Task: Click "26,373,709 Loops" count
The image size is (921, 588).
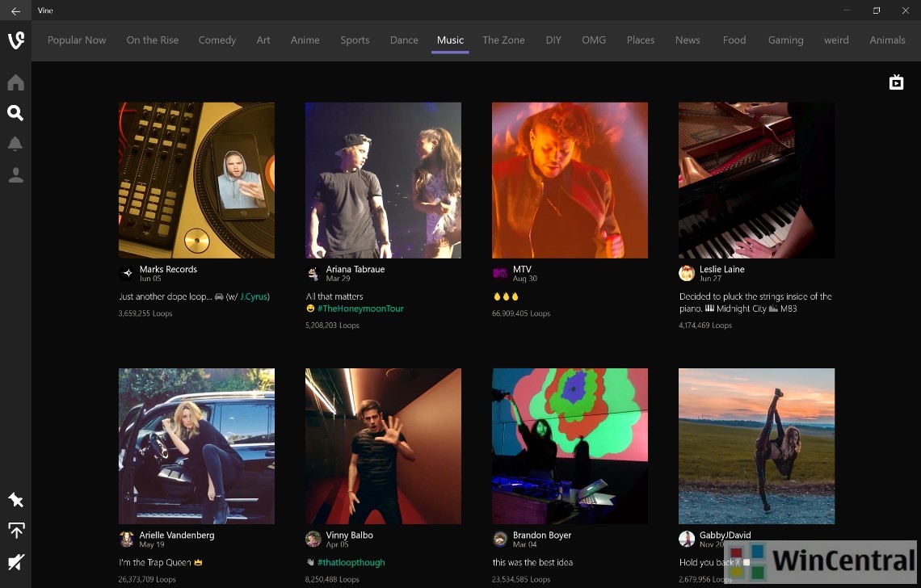Action: click(147, 579)
